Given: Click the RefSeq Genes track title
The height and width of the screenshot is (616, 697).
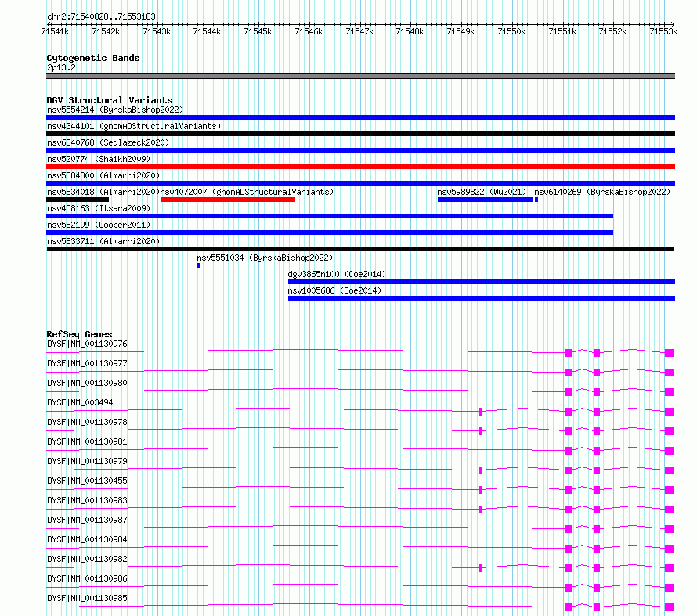Looking at the screenshot, I should coord(79,334).
